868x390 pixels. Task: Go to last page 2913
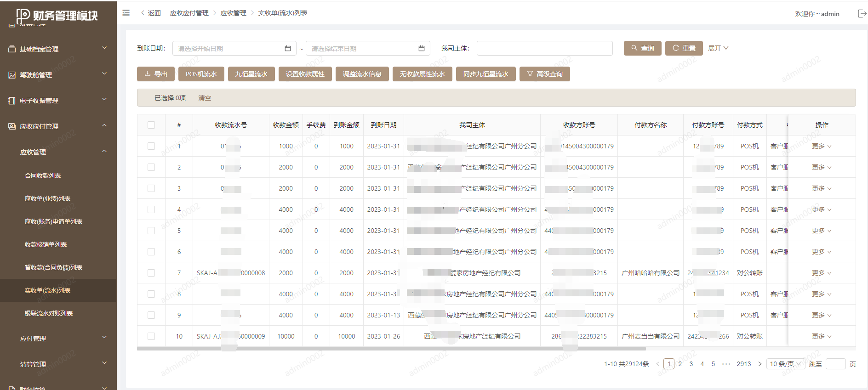(743, 364)
